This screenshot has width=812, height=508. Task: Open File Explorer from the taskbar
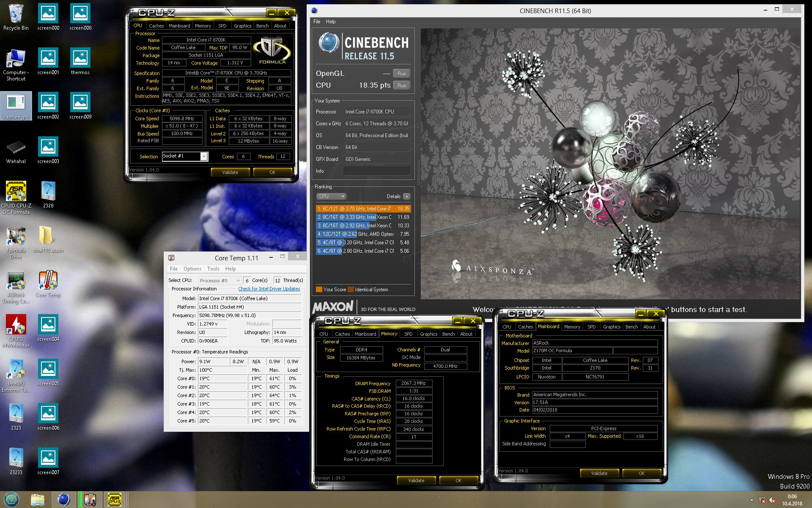click(x=38, y=500)
